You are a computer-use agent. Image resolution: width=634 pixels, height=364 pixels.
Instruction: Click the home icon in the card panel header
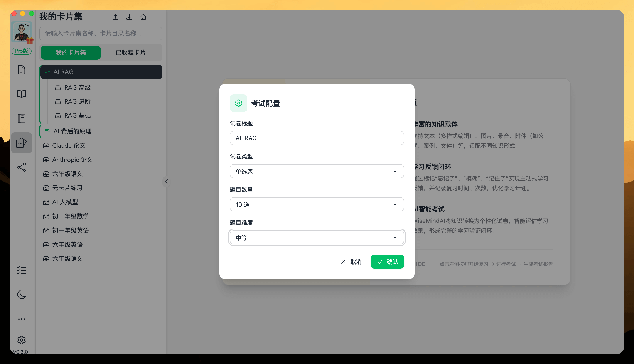point(143,17)
